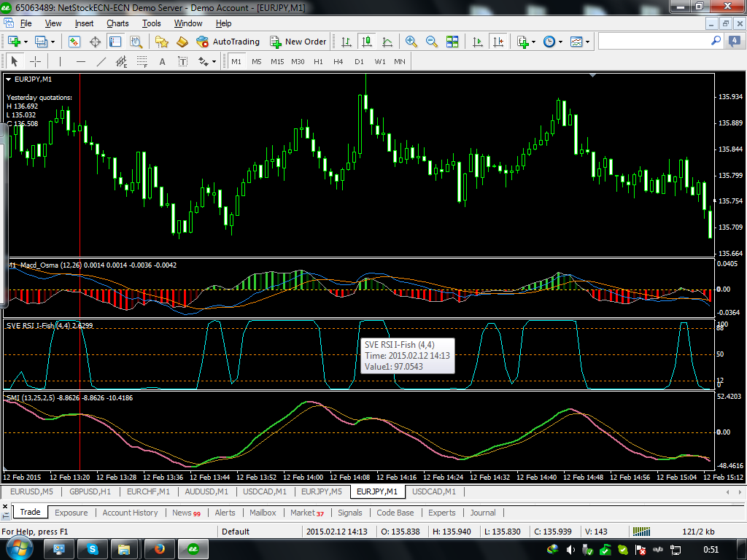747x560 pixels.
Task: Select the Equidistant Channel tool
Action: 122,61
